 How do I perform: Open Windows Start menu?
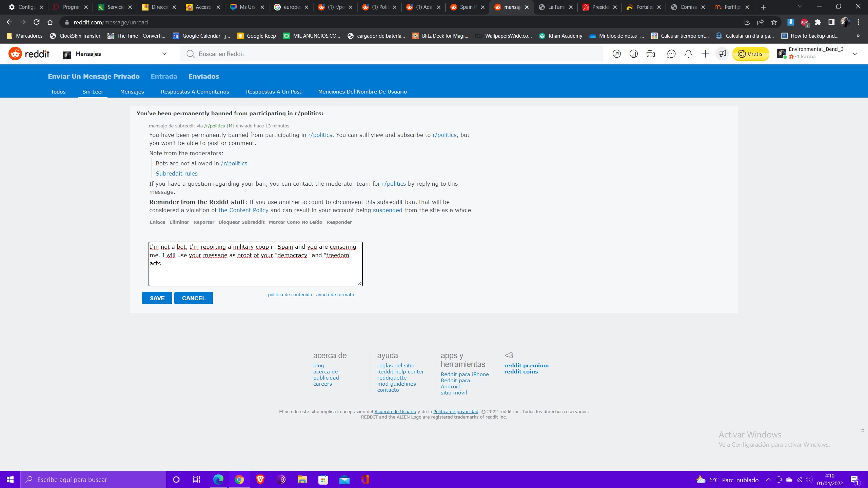10,480
